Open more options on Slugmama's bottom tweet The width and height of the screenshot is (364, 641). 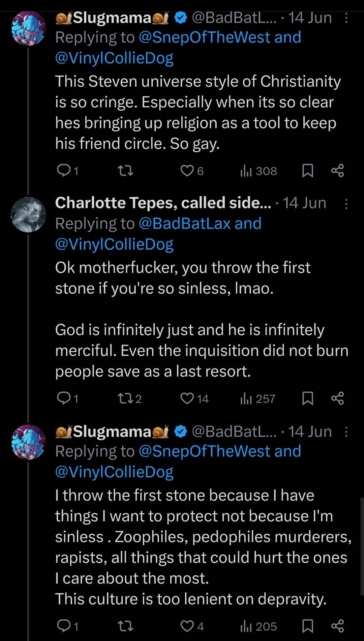[x=346, y=431]
